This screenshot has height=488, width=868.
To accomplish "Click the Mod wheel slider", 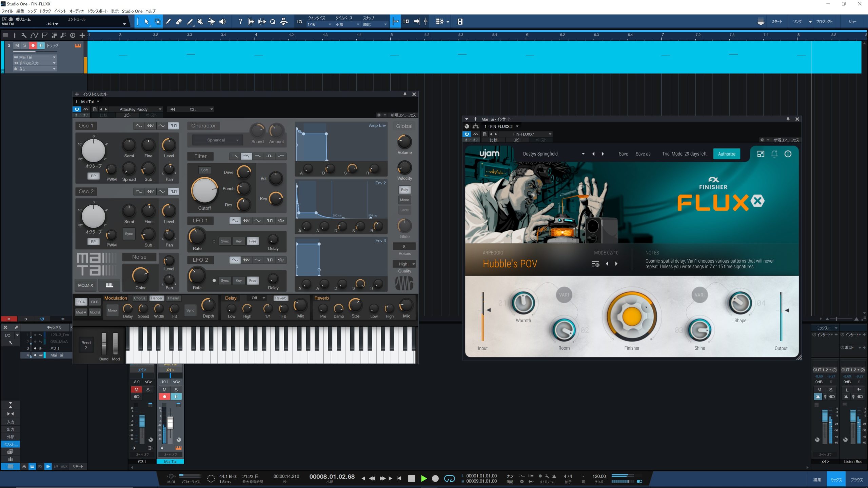I will [x=115, y=344].
